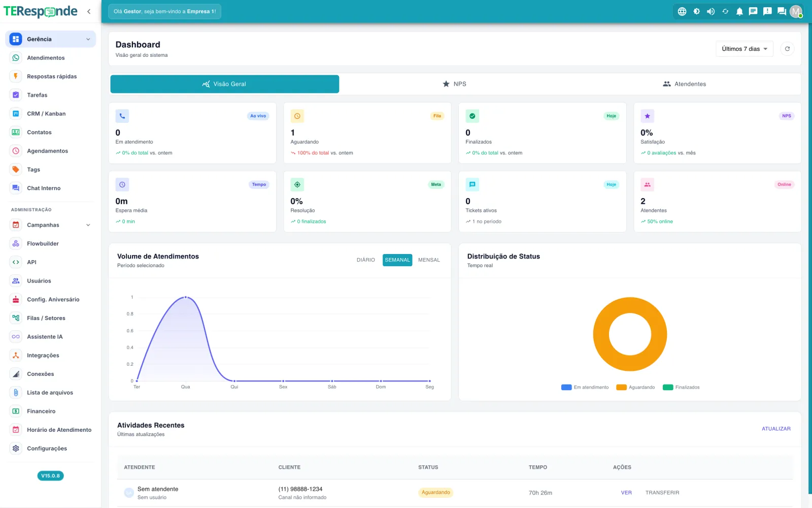The width and height of the screenshot is (812, 508).
Task: Click the dashboard refresh button
Action: pos(787,49)
